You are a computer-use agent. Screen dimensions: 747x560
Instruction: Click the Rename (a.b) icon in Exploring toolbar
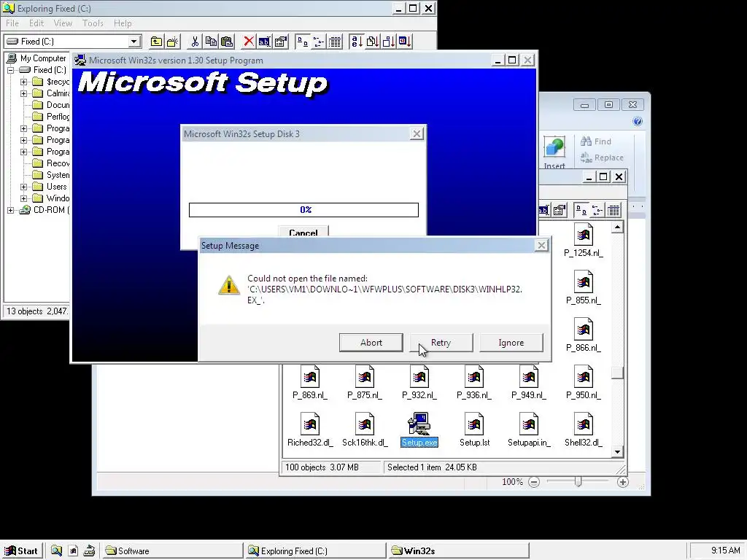coord(264,42)
